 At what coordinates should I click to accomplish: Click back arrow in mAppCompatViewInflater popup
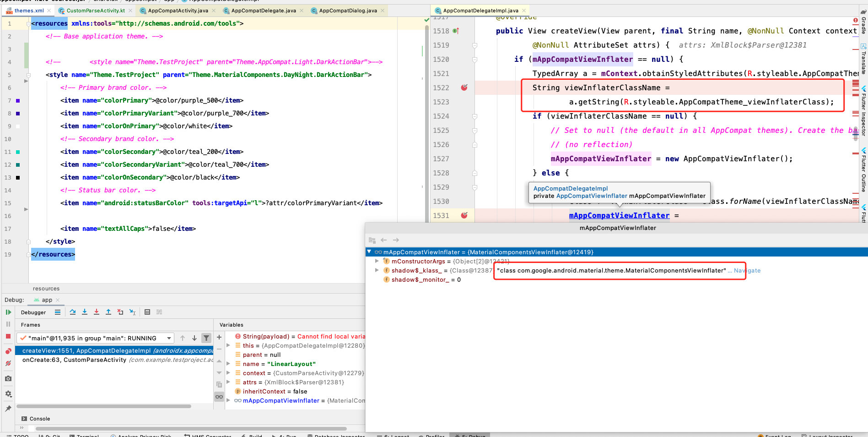(x=384, y=240)
